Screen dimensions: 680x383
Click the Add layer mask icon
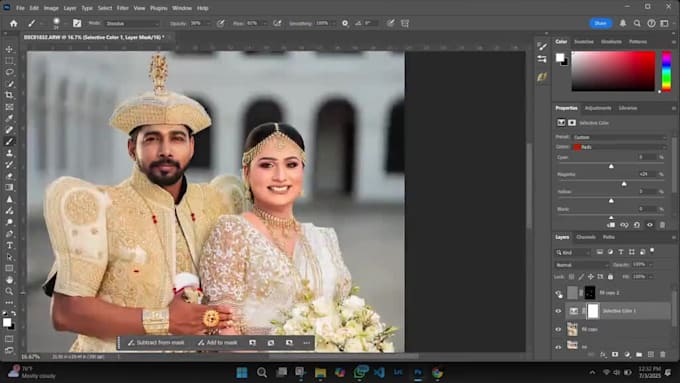615,354
